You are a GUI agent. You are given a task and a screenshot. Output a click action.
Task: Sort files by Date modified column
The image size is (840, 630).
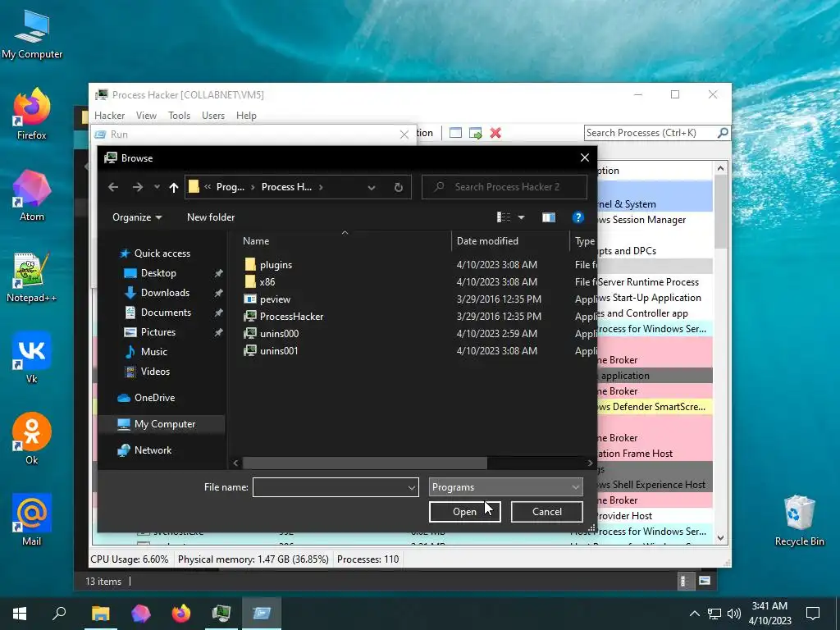[487, 241]
